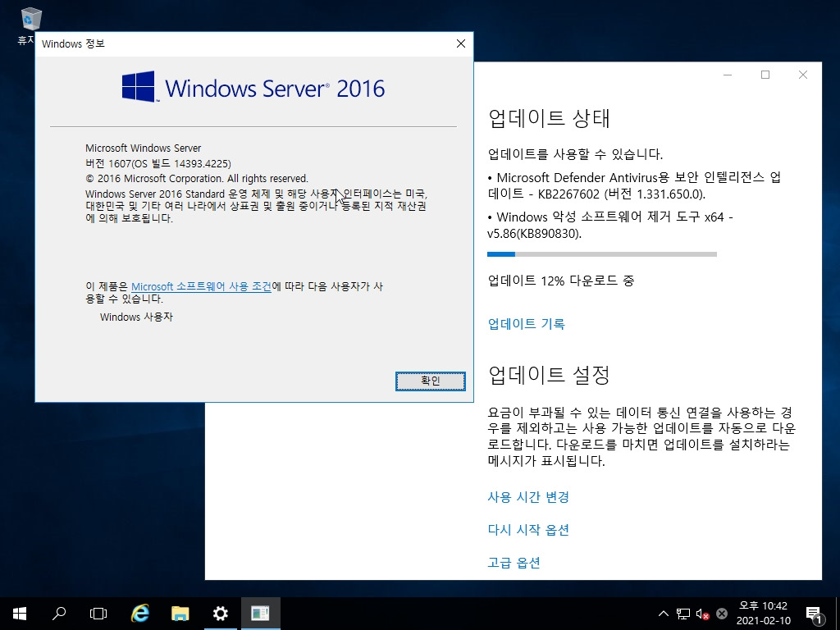This screenshot has height=630, width=840.
Task: Click the KB890830 removal tool entry
Action: tap(610, 225)
